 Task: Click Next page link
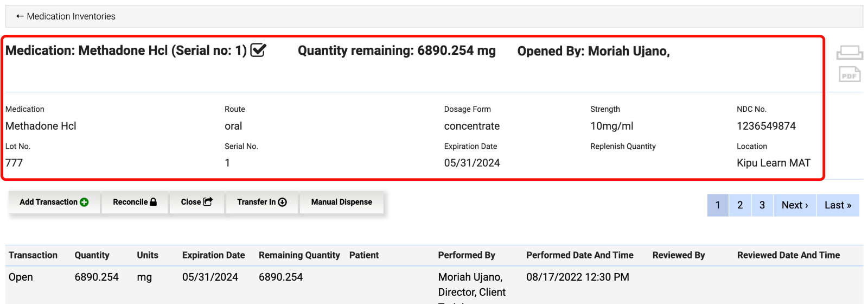[795, 205]
